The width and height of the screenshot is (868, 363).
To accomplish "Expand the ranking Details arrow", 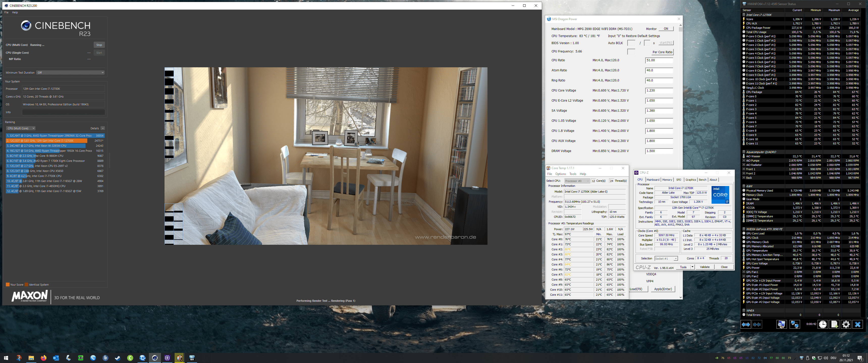I will [x=102, y=128].
